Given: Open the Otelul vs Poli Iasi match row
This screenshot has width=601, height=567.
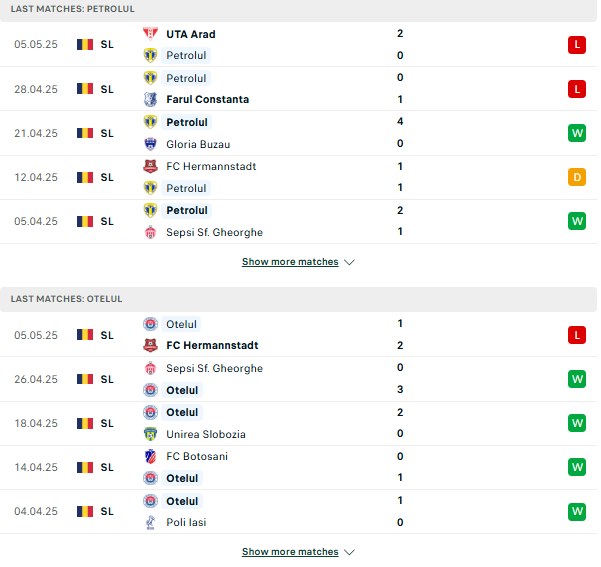Looking at the screenshot, I should click(x=298, y=511).
